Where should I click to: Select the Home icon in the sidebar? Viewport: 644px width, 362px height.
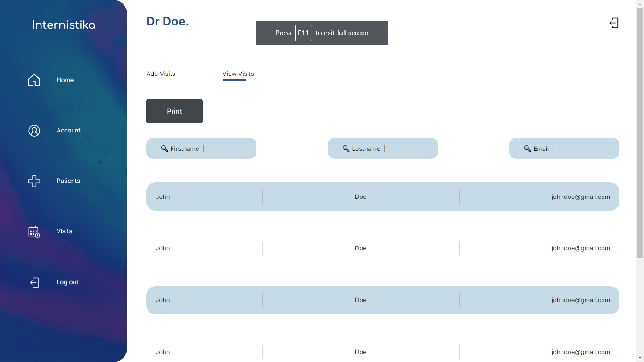pos(34,80)
